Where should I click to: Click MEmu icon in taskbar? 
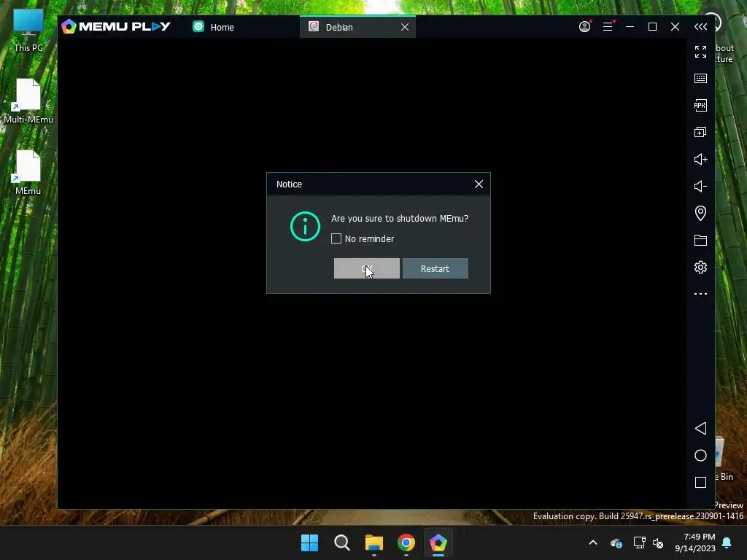[x=438, y=542]
